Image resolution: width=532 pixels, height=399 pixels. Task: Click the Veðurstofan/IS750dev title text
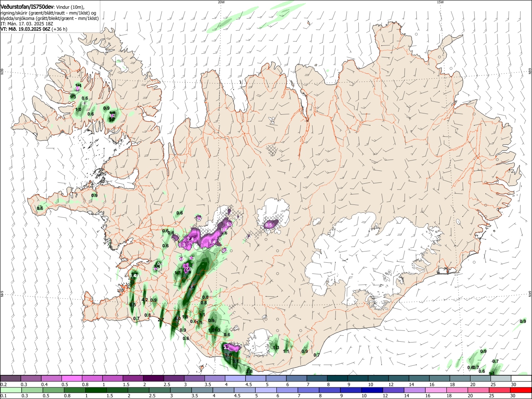[27, 7]
